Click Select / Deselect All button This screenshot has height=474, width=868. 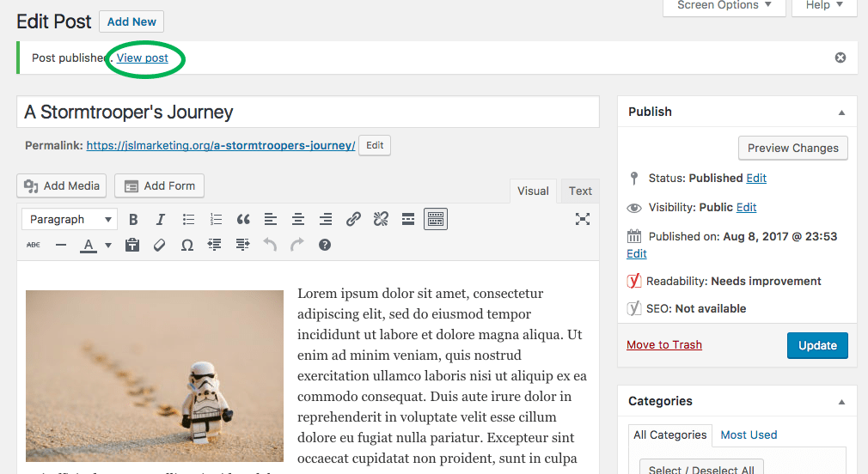pyautogui.click(x=701, y=467)
